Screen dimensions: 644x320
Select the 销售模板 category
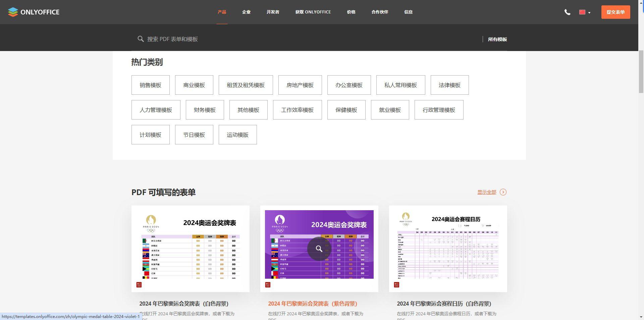tap(150, 85)
